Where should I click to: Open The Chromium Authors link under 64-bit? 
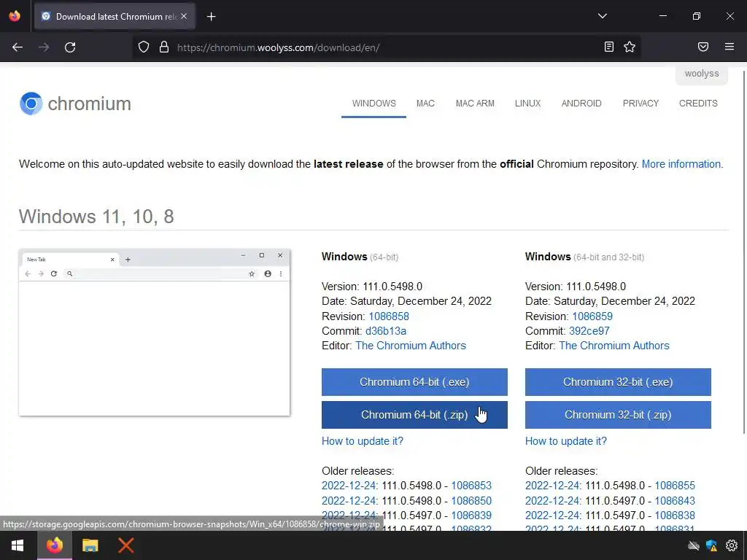pos(411,346)
